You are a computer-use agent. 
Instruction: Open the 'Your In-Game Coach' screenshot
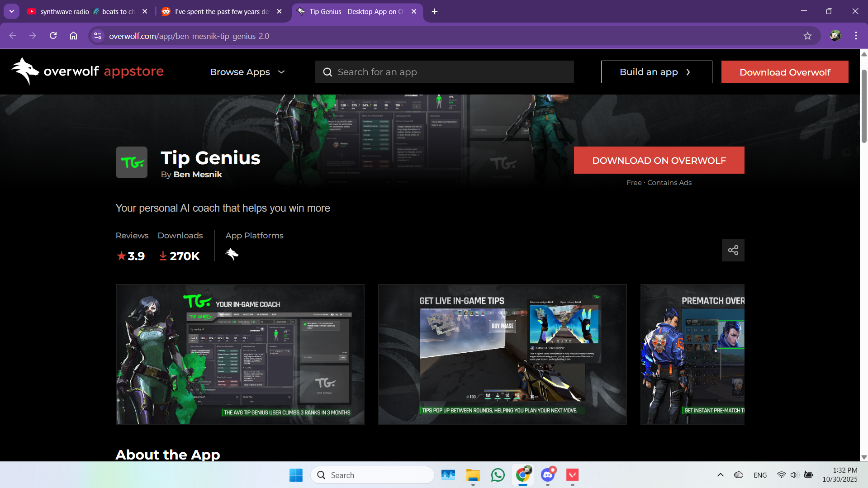(240, 354)
